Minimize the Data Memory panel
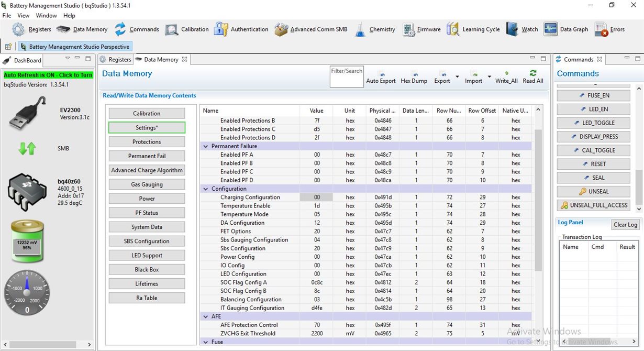The image size is (644, 351). [532, 59]
